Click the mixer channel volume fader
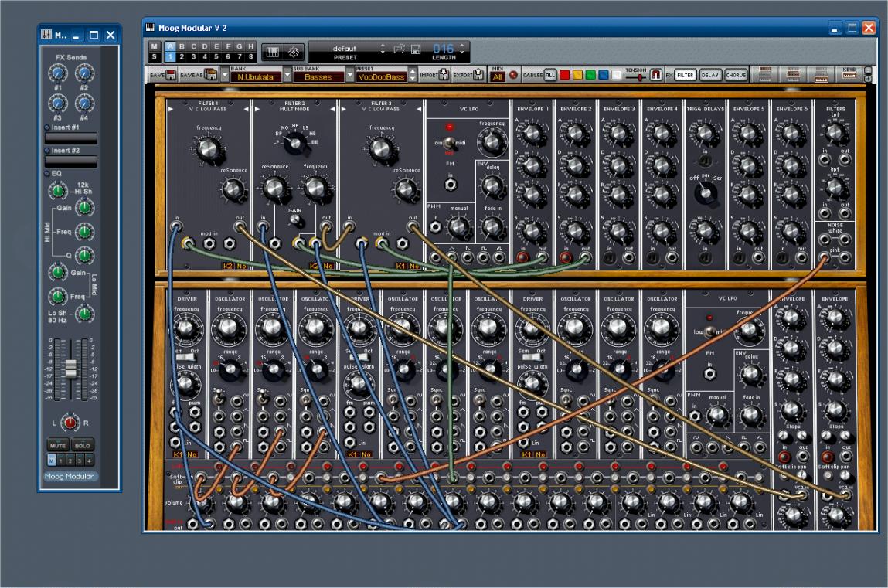This screenshot has height=588, width=888. pos(71,369)
